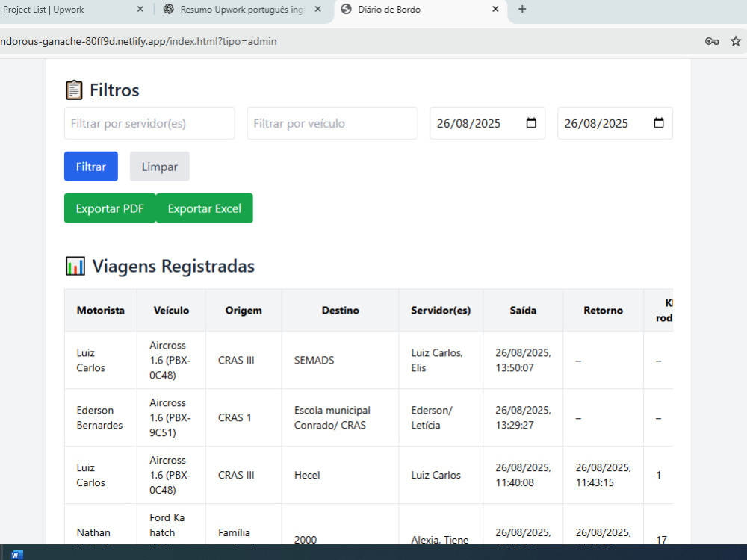
Task: Close the Diário de Bordo tab
Action: click(x=495, y=10)
